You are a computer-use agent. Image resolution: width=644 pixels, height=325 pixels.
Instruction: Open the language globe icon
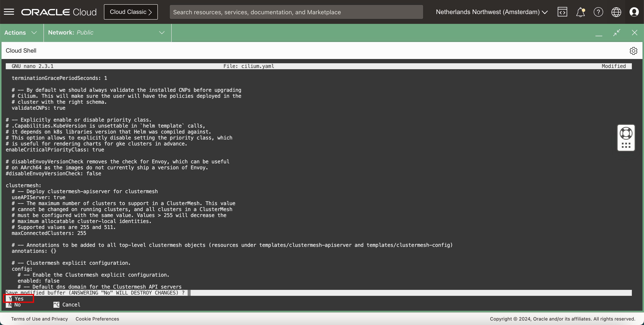pos(616,12)
